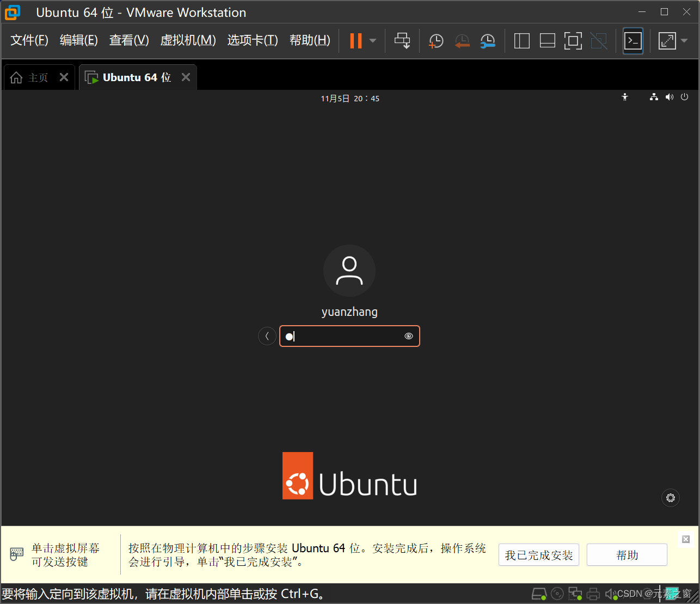The image size is (700, 604).
Task: Click the VMware Workstation logo icon
Action: tap(13, 13)
